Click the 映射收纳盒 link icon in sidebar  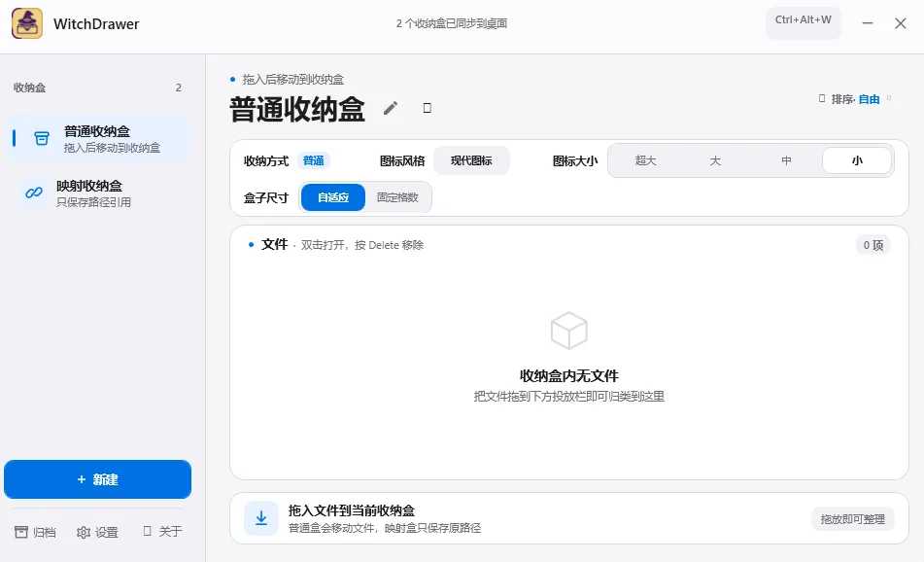click(x=34, y=193)
